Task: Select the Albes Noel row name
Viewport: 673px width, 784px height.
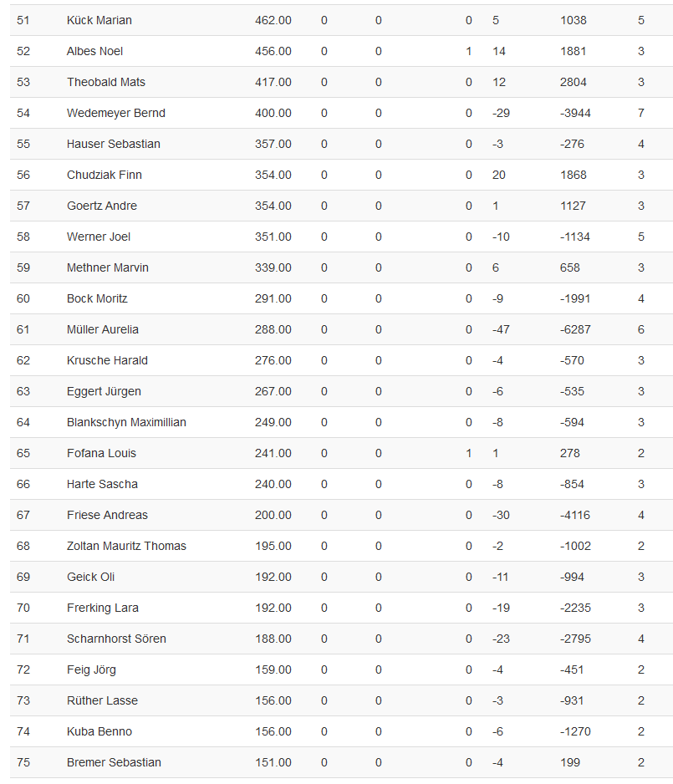Action: point(94,51)
